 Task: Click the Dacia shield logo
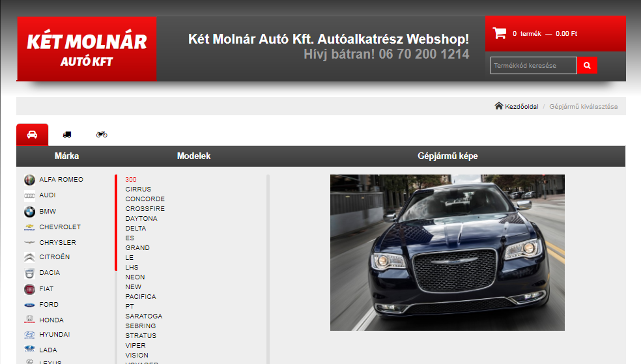coord(29,273)
